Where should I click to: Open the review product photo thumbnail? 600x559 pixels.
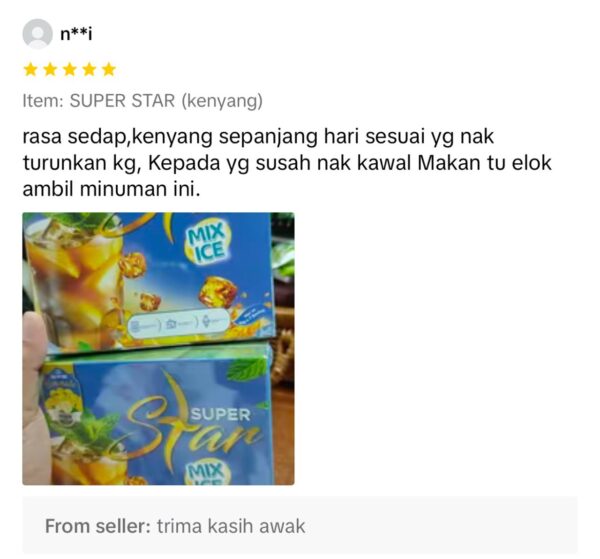tap(158, 349)
